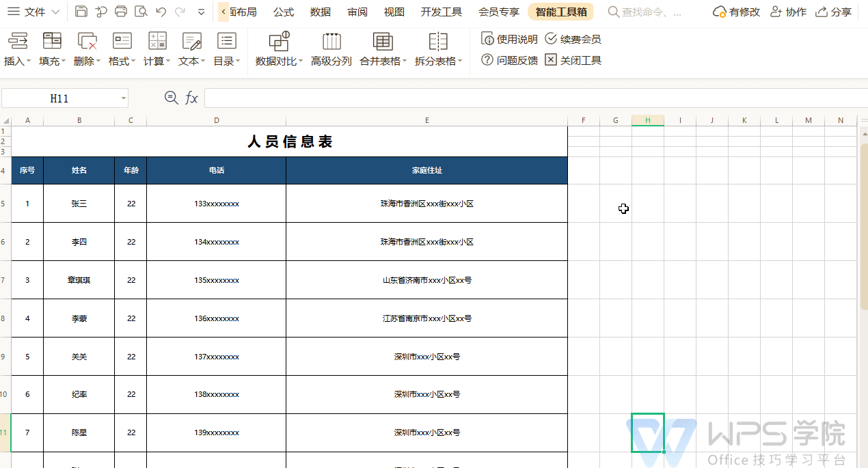Click the zoom magnifier icon beside fx
Image resolution: width=868 pixels, height=468 pixels.
[172, 98]
